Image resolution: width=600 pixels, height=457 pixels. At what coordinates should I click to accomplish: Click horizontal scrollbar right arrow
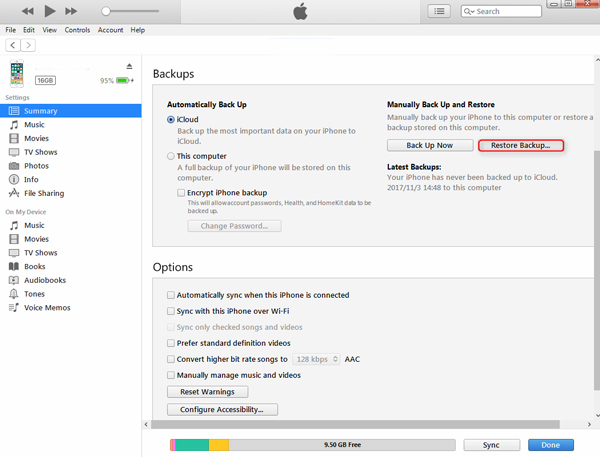[x=589, y=424]
